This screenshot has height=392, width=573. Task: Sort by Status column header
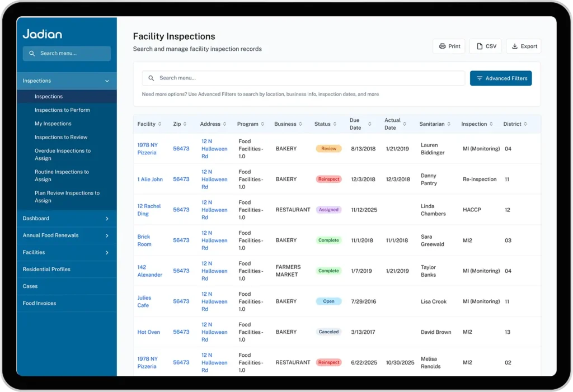322,124
